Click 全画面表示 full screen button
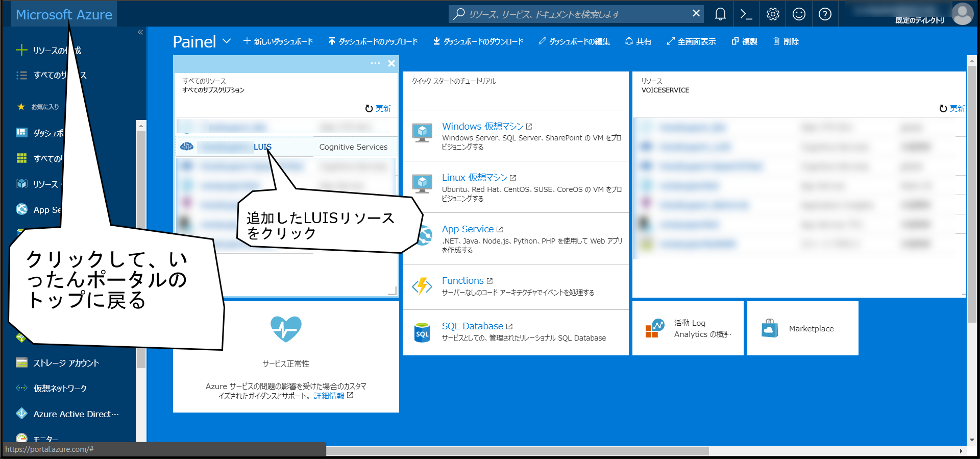Screen dimensions: 980x459 (691, 41)
